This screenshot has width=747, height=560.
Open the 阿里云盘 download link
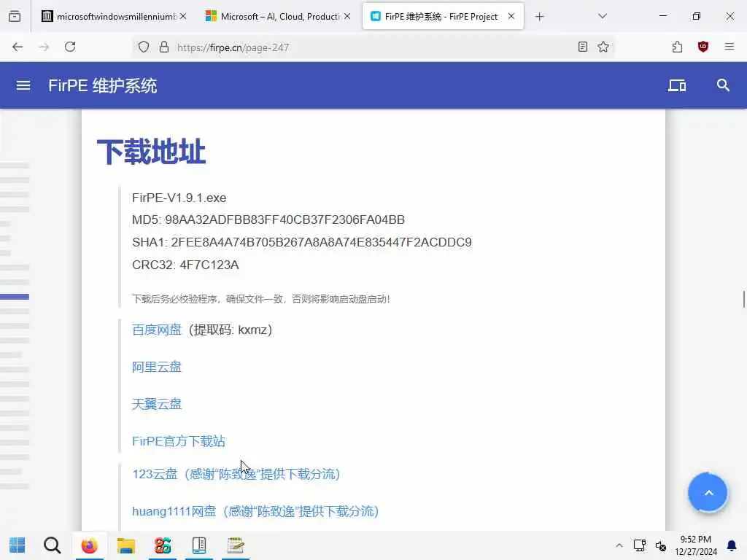(157, 367)
